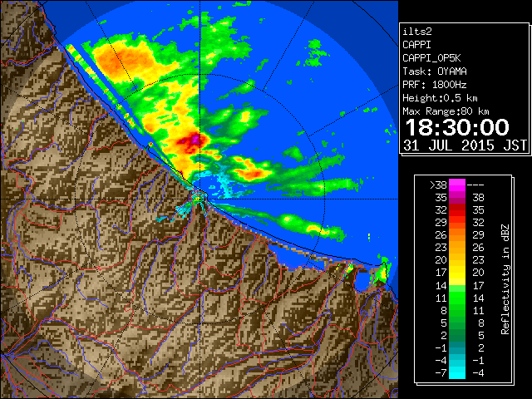Click the 'Reflectivity in dBZ' axis label
The height and width of the screenshot is (399, 532).
[505, 279]
